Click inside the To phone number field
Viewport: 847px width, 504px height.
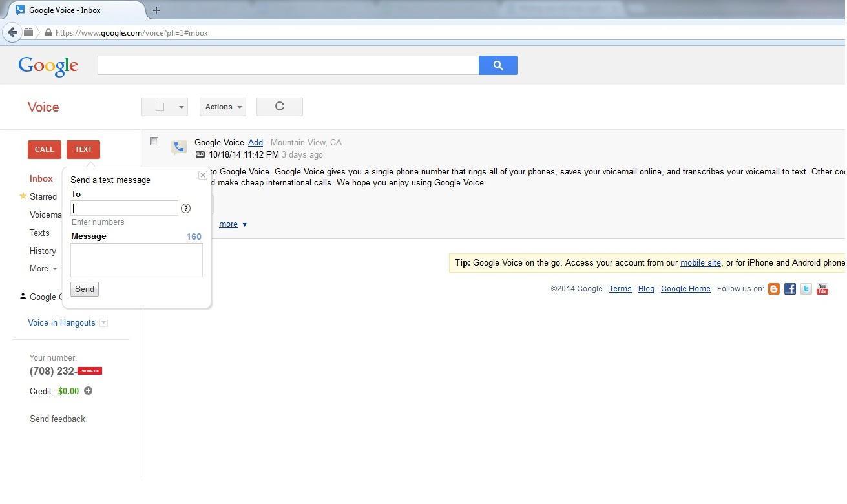click(x=123, y=208)
